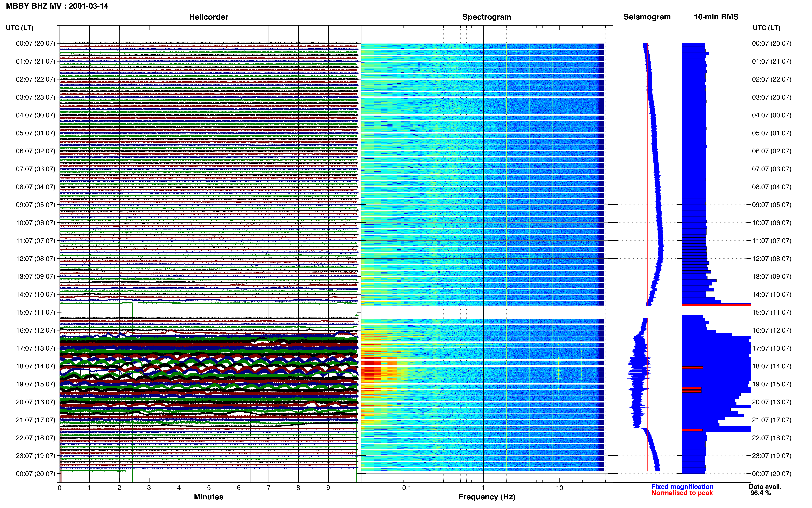Click left time label 17:07 (13:07)
The width and height of the screenshot is (812, 508).
(x=35, y=348)
